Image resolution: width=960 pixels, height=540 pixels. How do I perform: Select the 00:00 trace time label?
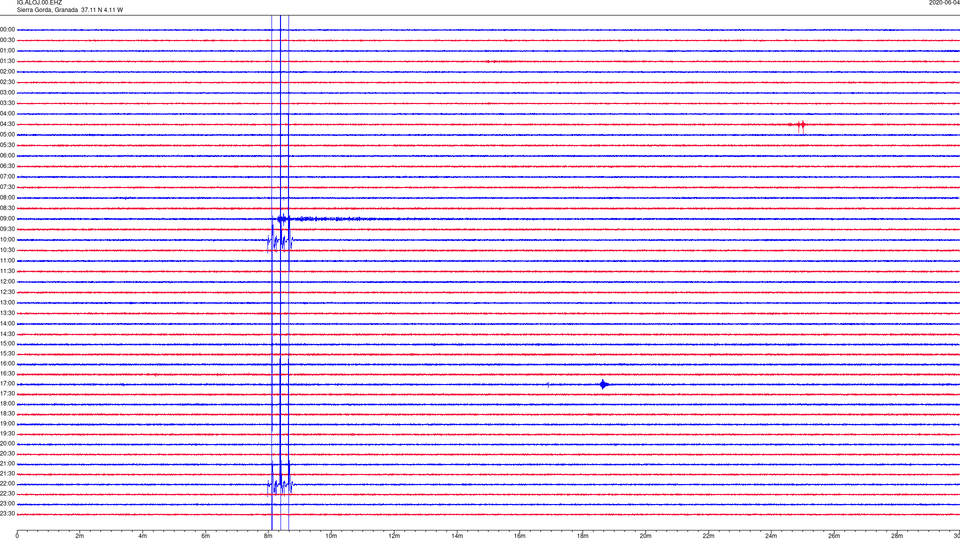coord(8,29)
